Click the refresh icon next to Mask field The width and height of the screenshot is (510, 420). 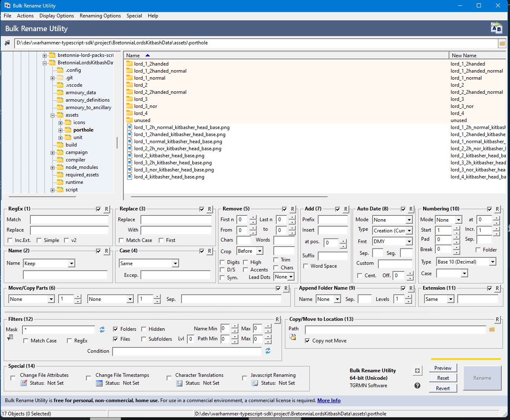[102, 330]
